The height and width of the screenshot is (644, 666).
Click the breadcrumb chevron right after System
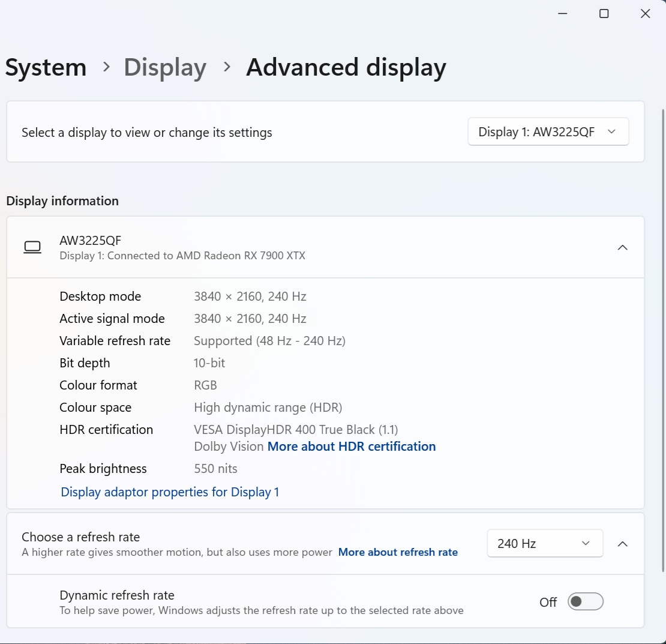(x=106, y=67)
